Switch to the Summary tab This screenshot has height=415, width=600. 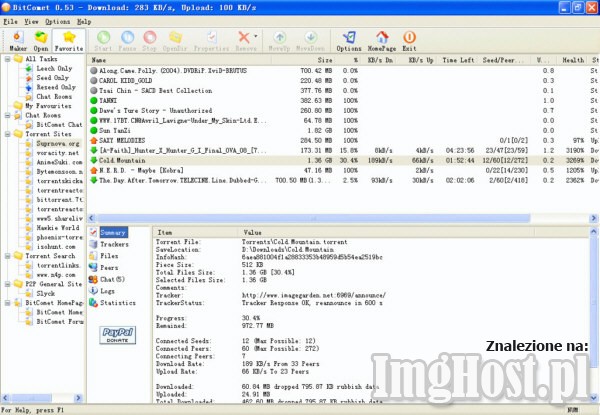click(113, 233)
